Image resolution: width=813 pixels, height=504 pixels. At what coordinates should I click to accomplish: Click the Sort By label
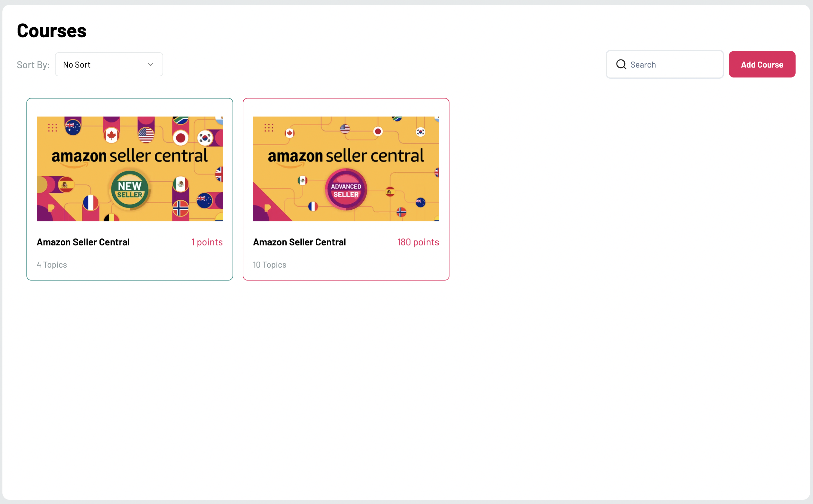(33, 65)
